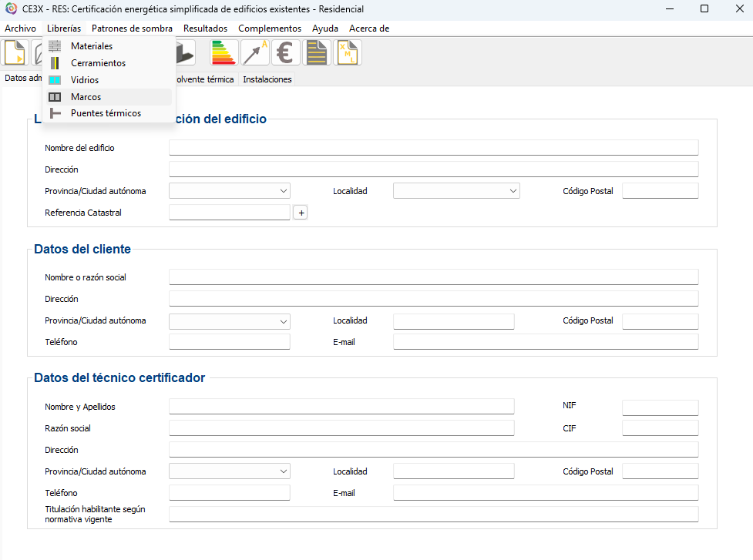The image size is (753, 560).
Task: Expand the technician Provincia/Ciudad autónoma dropdown
Action: (230, 471)
